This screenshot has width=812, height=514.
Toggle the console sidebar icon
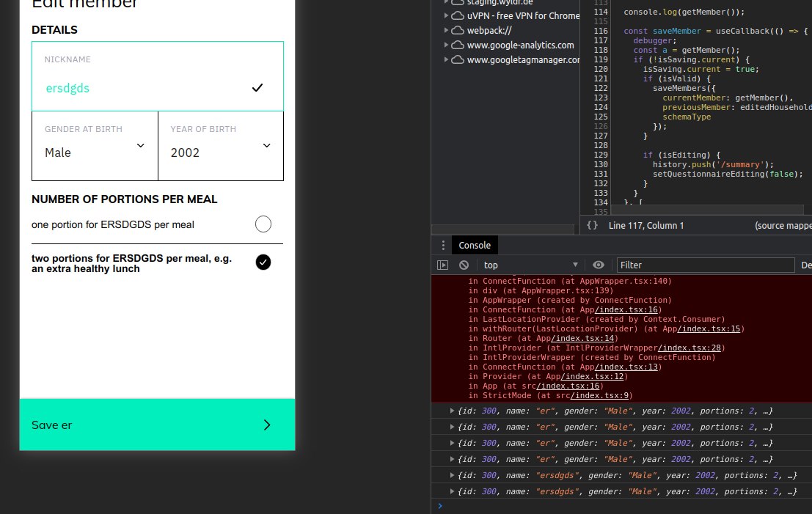click(x=442, y=265)
